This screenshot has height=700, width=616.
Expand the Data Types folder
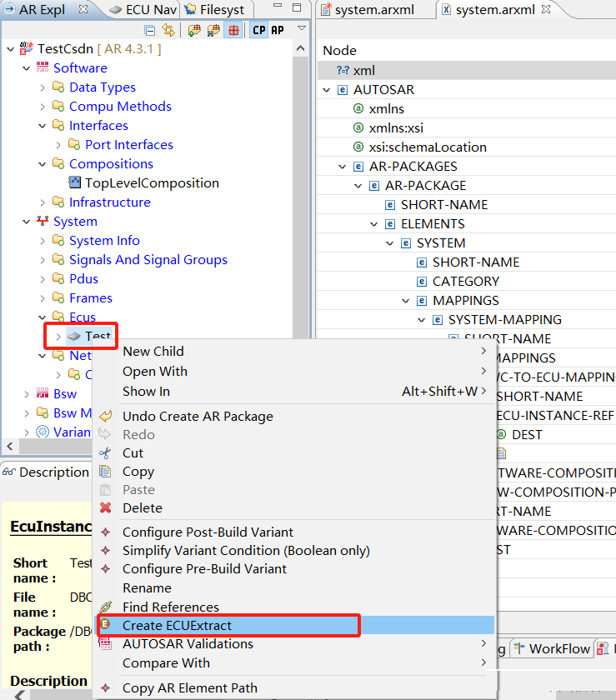point(43,87)
